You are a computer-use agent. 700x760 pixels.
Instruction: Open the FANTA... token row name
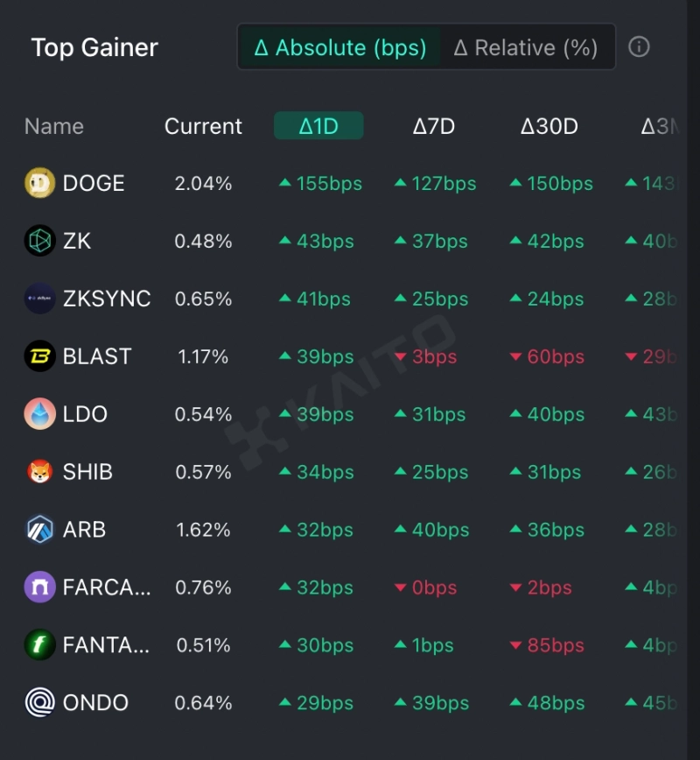107,645
